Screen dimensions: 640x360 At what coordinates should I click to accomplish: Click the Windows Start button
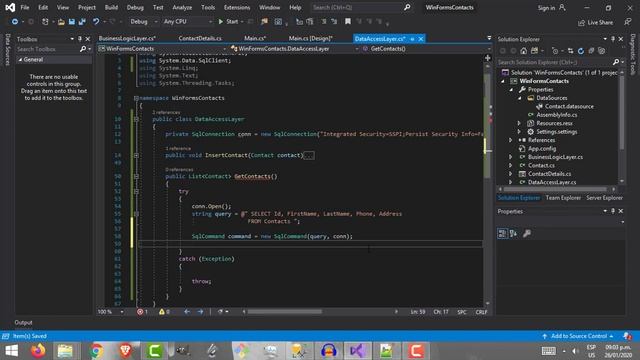[x=11, y=351]
